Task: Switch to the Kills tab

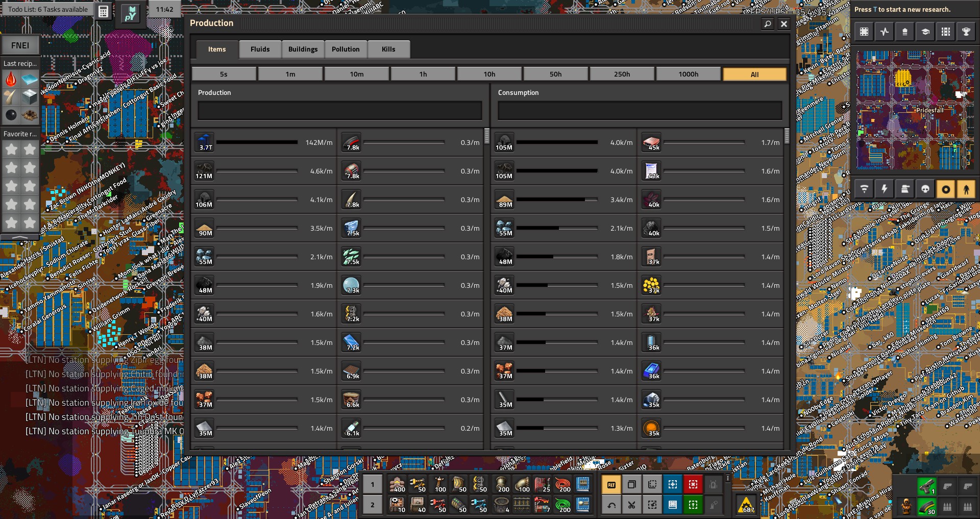Action: point(388,49)
